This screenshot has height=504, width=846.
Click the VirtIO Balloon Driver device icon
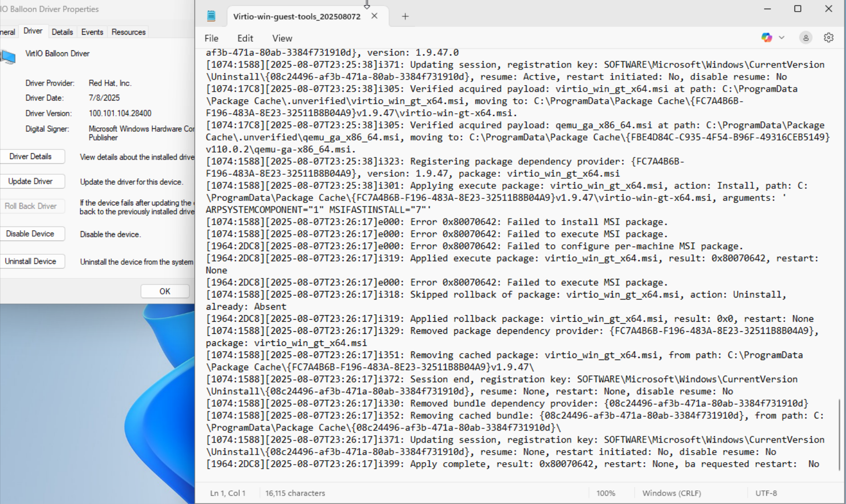pyautogui.click(x=8, y=57)
